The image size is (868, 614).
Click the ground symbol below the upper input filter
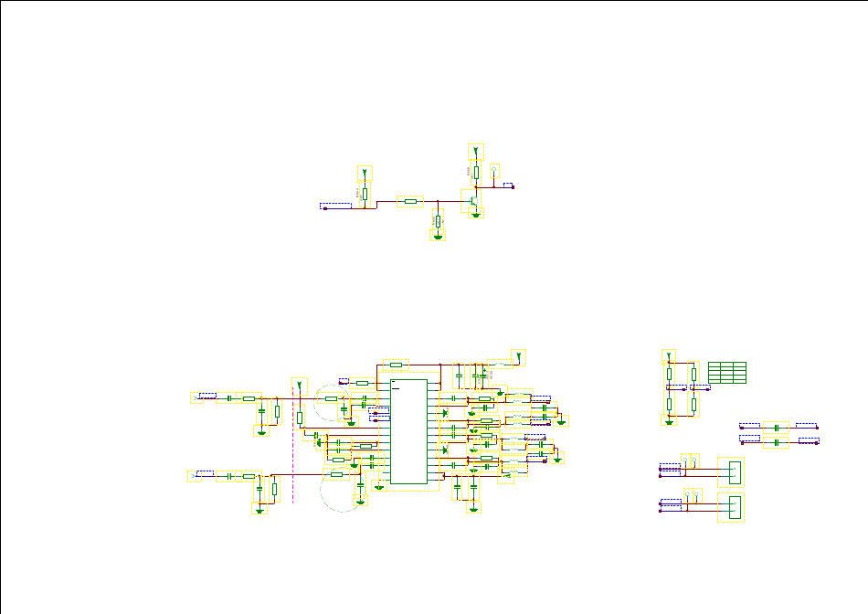tap(261, 432)
